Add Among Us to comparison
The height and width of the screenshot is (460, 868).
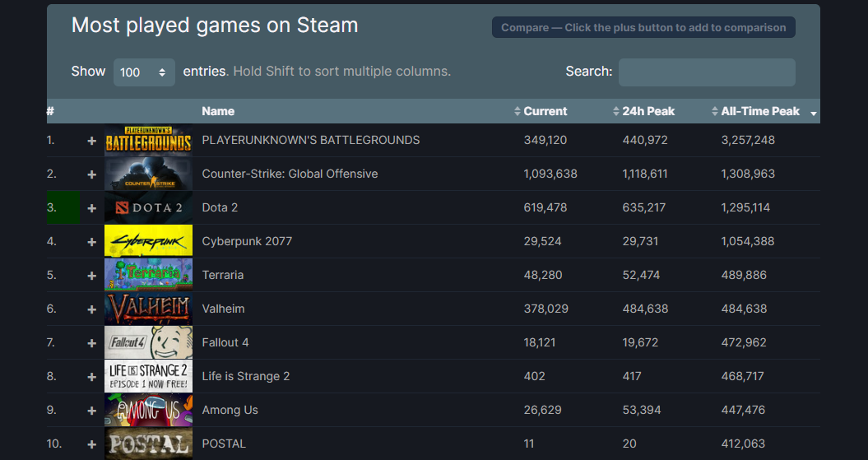coord(92,411)
